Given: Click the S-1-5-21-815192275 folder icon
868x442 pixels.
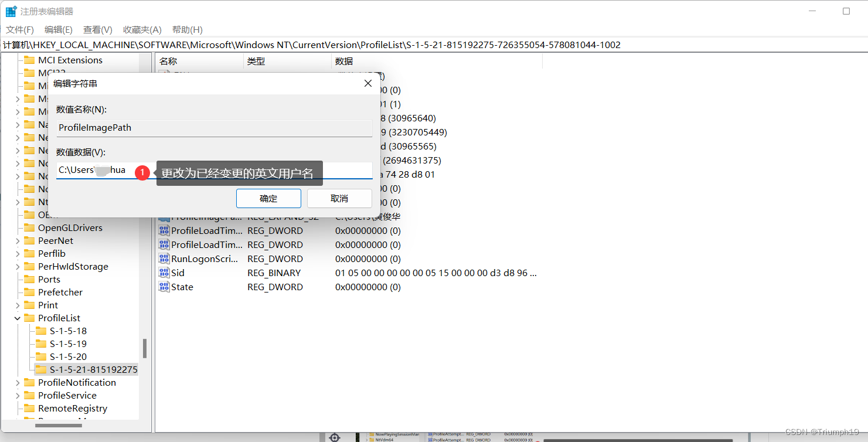Looking at the screenshot, I should tap(41, 370).
